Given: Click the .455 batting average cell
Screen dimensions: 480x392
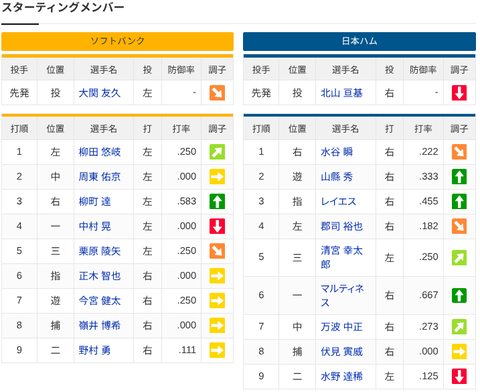Looking at the screenshot, I should pyautogui.click(x=424, y=202).
